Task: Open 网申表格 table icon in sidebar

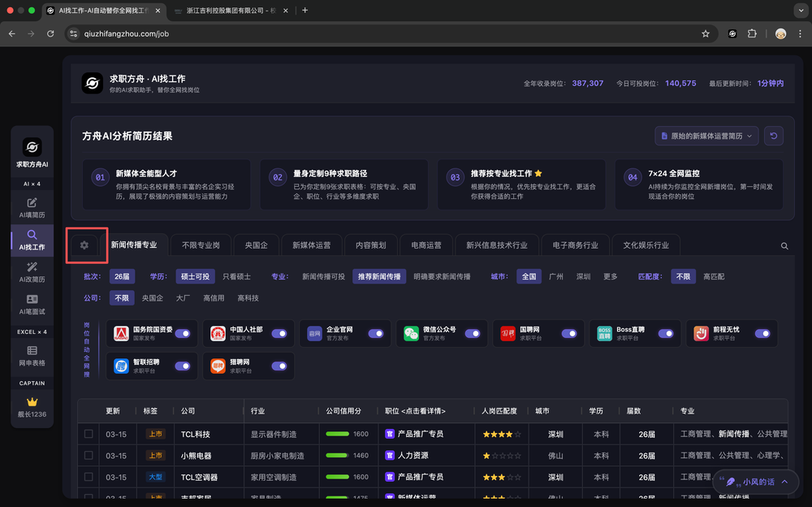Action: pos(32,356)
